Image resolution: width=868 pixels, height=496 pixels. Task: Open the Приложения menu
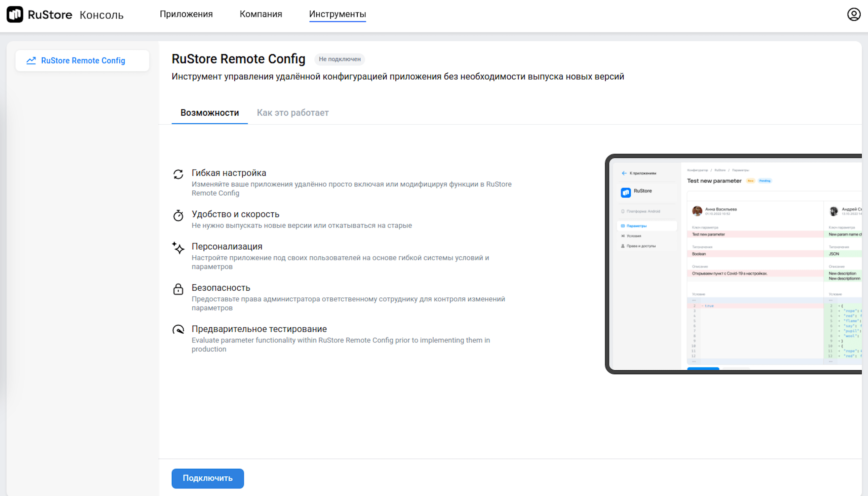pyautogui.click(x=186, y=14)
